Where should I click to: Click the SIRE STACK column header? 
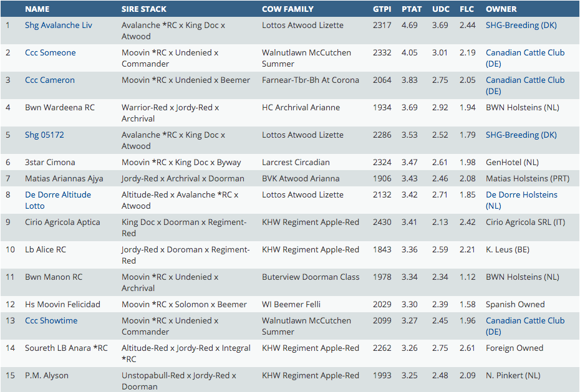145,9
